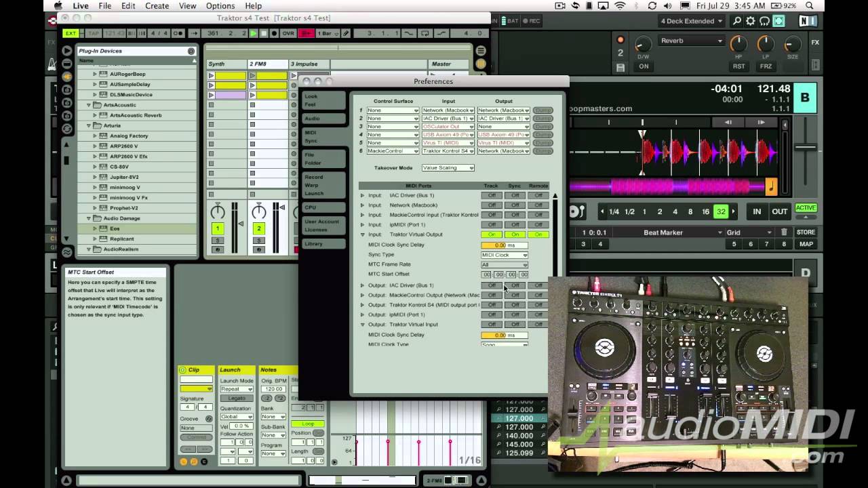The height and width of the screenshot is (488, 868).
Task: Toggle OVR overdub button in Live
Action: pyautogui.click(x=288, y=33)
